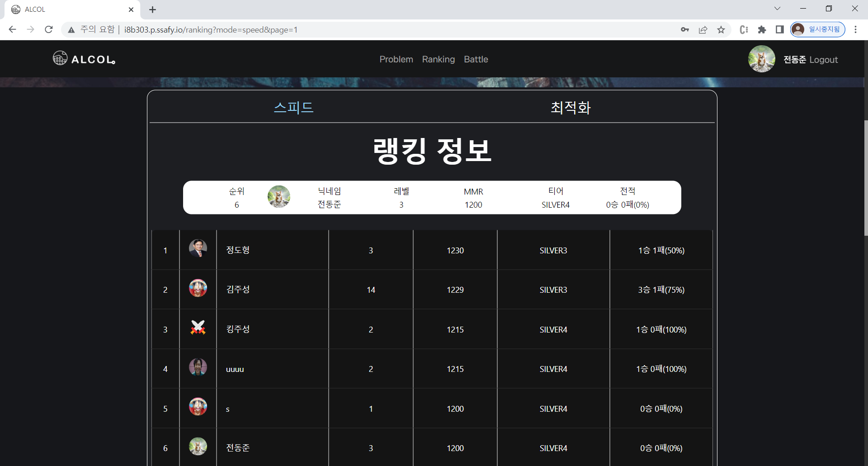Image resolution: width=868 pixels, height=466 pixels.
Task: Click 전동준's avatar in rank 6 row
Action: point(198,446)
